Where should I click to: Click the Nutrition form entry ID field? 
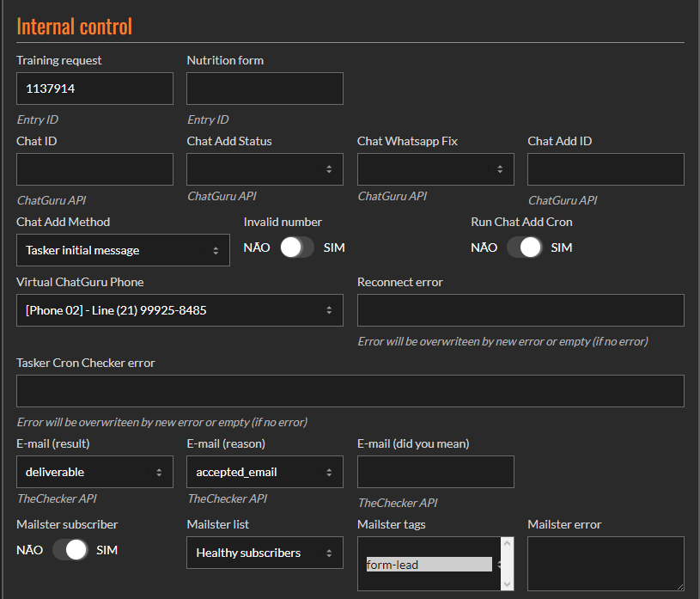click(265, 89)
